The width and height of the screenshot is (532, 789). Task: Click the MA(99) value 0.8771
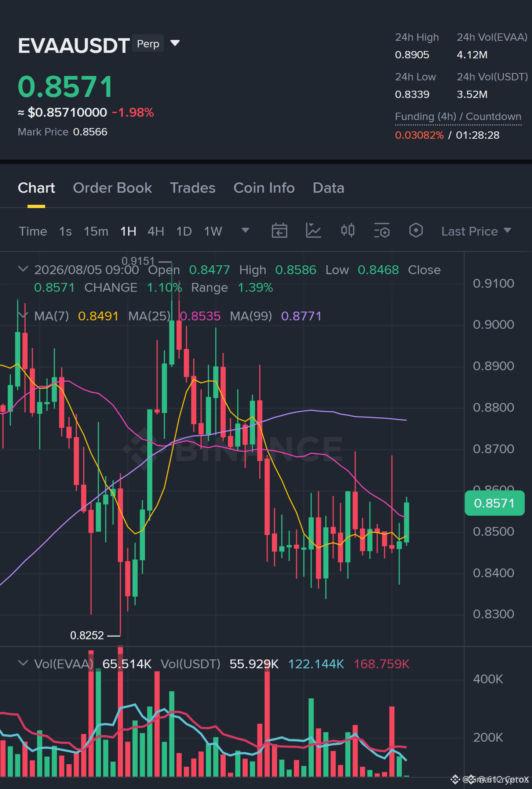pos(301,316)
